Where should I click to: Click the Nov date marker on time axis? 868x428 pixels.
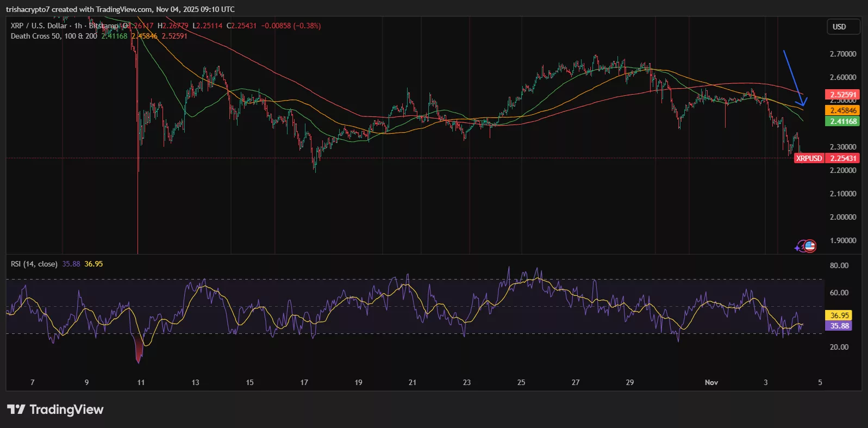click(711, 382)
